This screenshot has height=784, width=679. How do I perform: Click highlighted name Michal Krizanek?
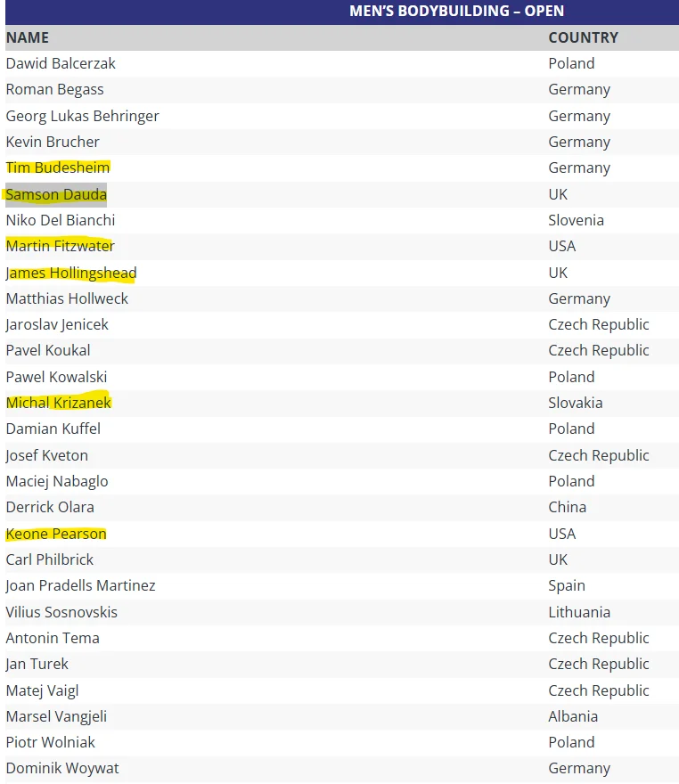pyautogui.click(x=59, y=403)
